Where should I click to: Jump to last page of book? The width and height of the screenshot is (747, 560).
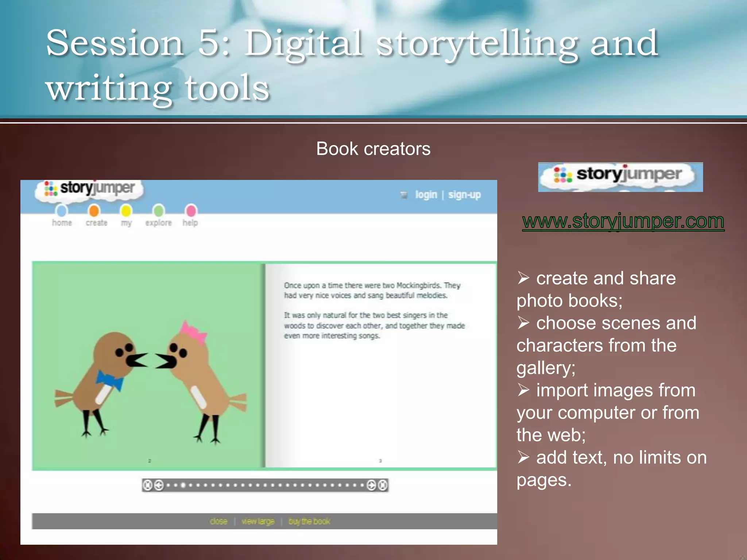click(x=383, y=485)
